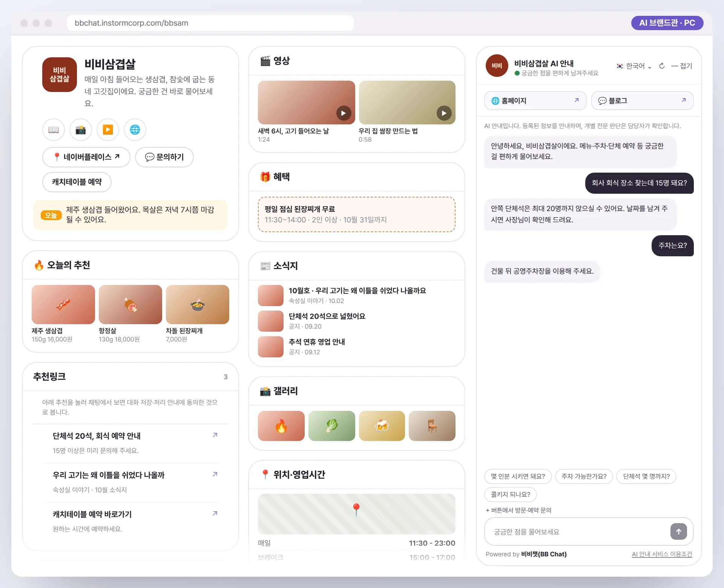Click arrow icon beside 캐치테이블 예약 바로가기
This screenshot has height=588, width=724.
coord(215,513)
